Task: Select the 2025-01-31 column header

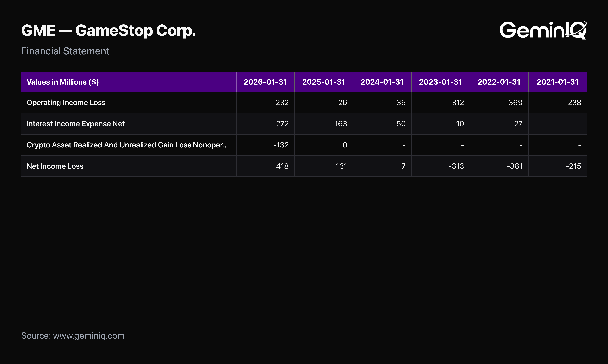Action: click(324, 82)
